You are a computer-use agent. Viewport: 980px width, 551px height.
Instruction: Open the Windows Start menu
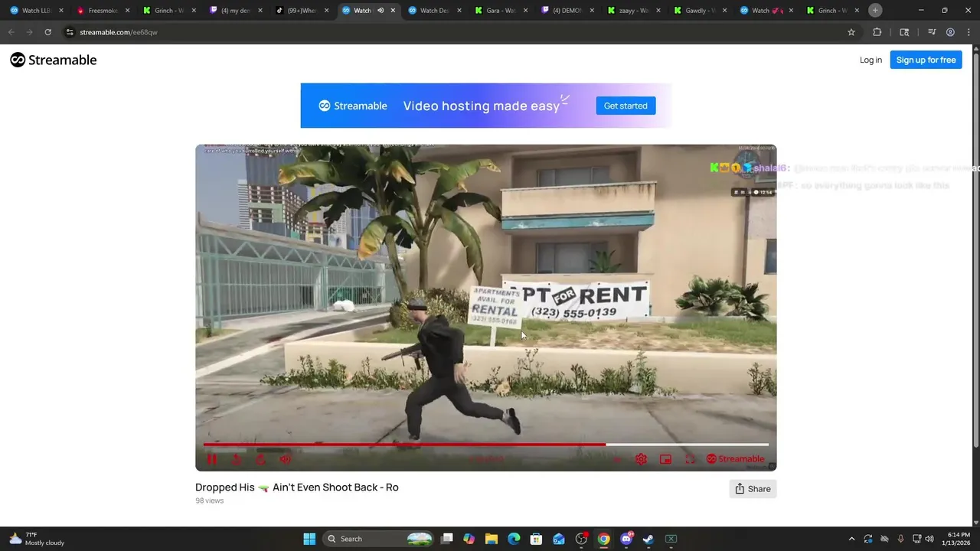click(x=309, y=539)
